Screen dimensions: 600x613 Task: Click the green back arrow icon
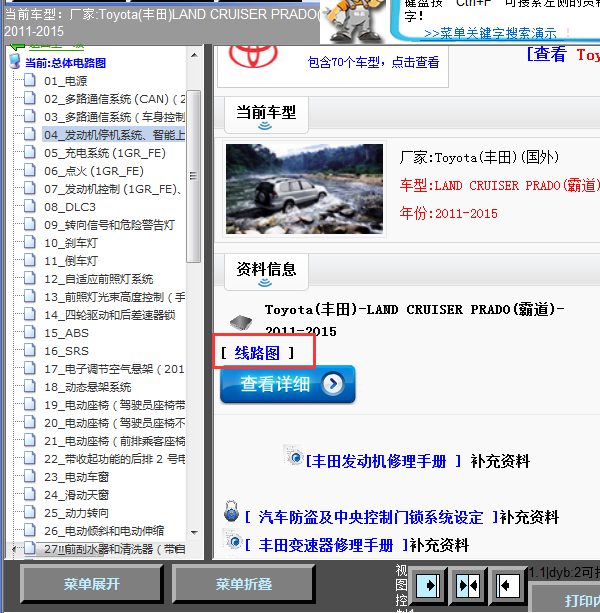[x=17, y=47]
